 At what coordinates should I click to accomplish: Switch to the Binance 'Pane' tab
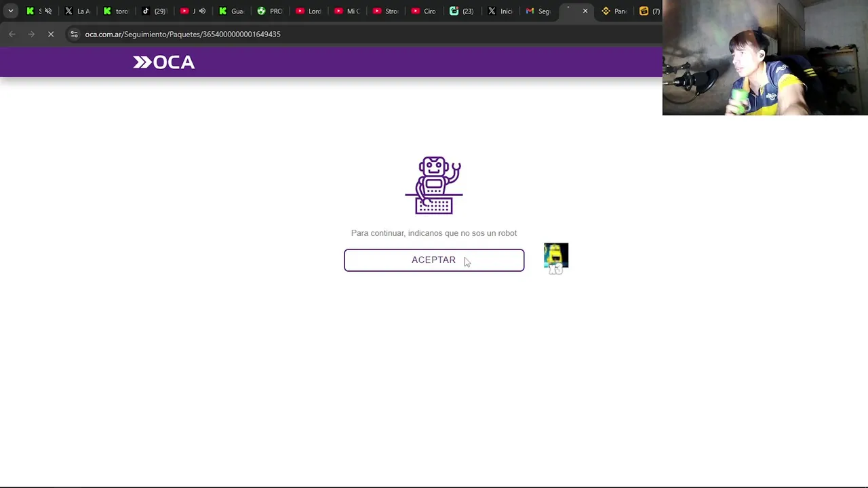(x=614, y=11)
